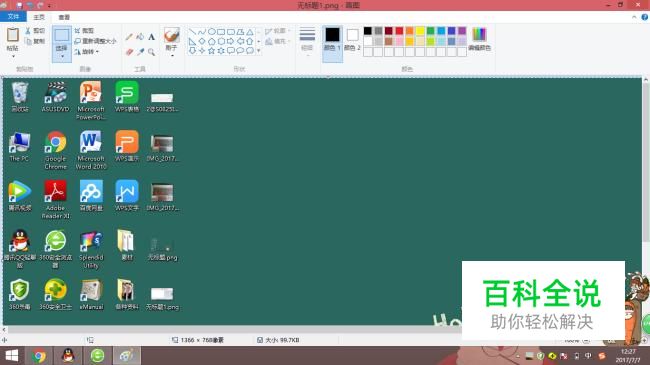Open QQ penguin from the taskbar
The image size is (650, 365).
[x=68, y=356]
